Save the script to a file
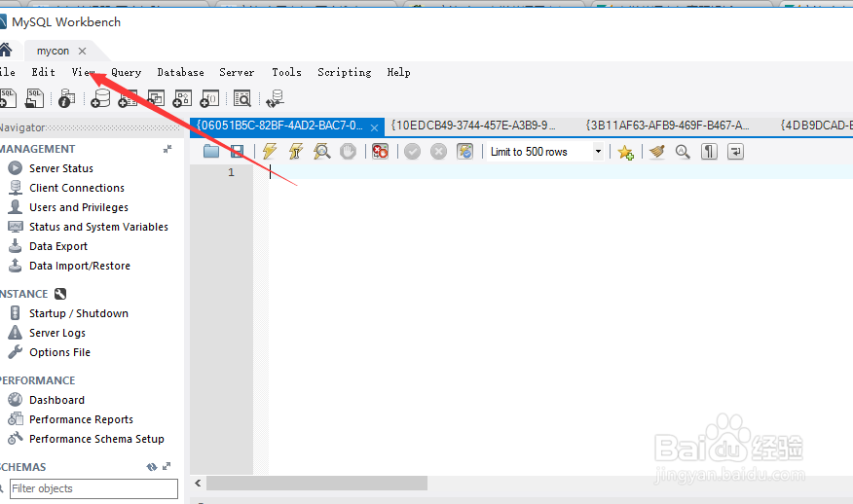853x504 pixels. 238,151
